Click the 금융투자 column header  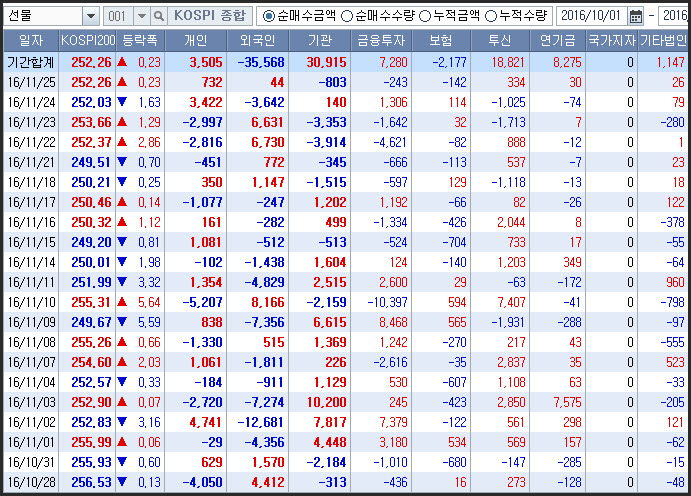coord(381,41)
